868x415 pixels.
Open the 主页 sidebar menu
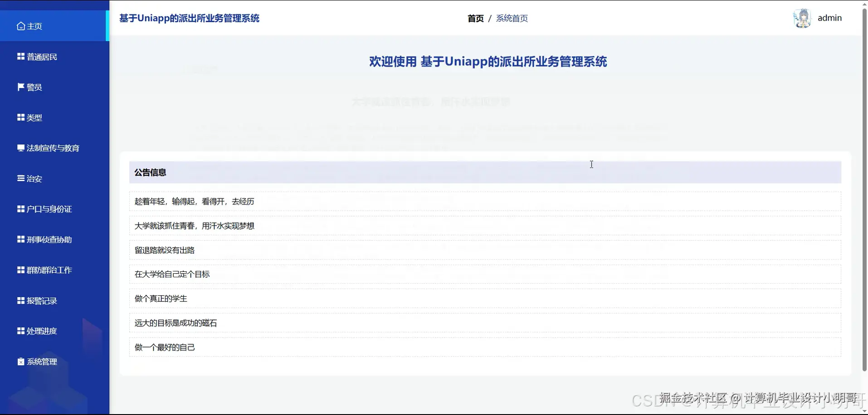pos(54,26)
